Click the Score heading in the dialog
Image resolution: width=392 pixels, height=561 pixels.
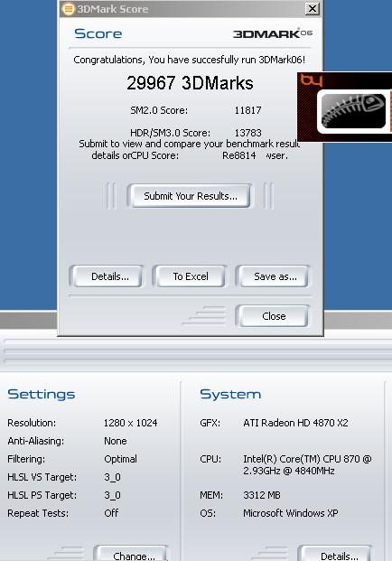coord(98,33)
